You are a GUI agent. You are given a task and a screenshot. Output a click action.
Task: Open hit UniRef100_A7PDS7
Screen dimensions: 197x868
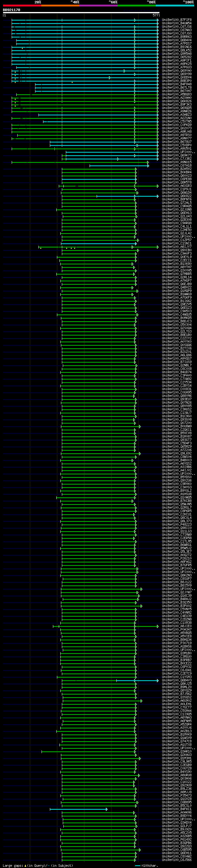click(177, 43)
